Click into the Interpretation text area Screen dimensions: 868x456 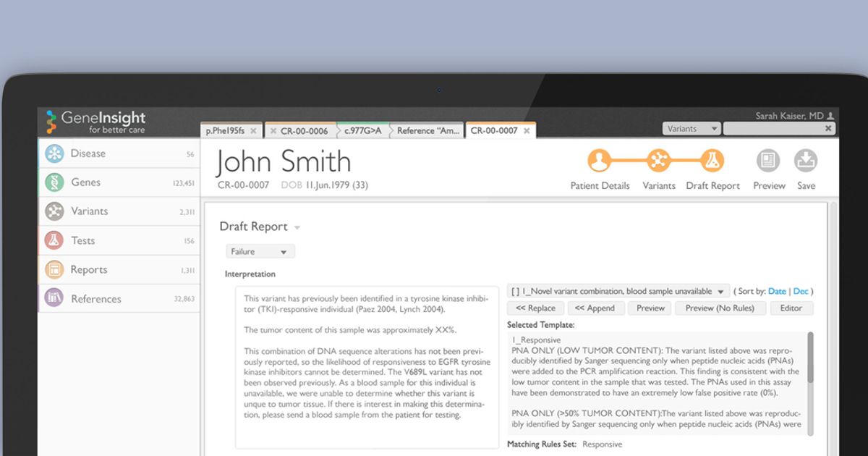point(367,367)
